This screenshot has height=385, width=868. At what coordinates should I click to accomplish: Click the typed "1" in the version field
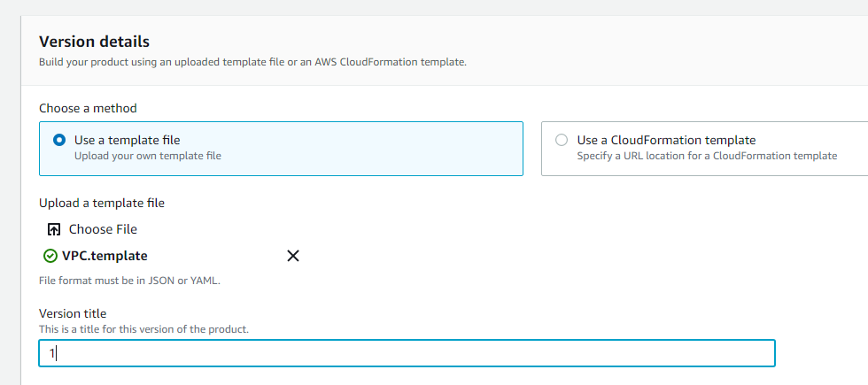[x=51, y=353]
